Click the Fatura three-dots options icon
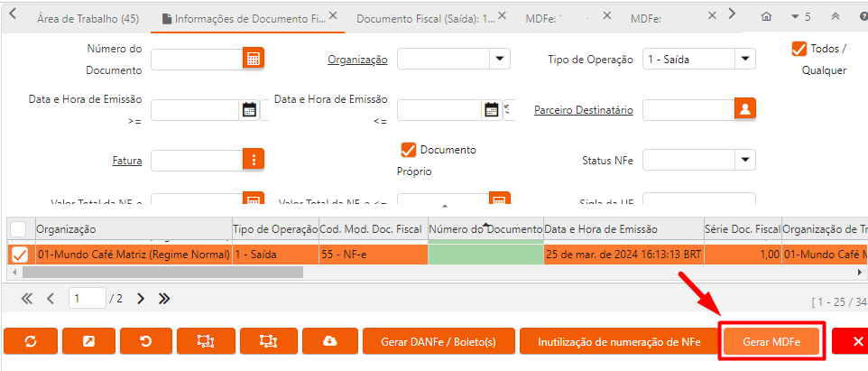 254,160
